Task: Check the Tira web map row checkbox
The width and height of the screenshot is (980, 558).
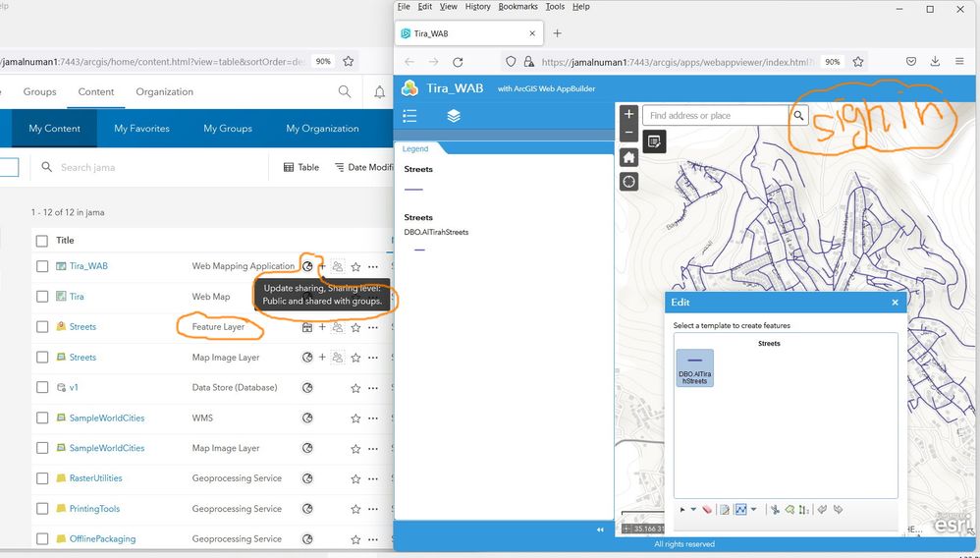Action: click(42, 297)
